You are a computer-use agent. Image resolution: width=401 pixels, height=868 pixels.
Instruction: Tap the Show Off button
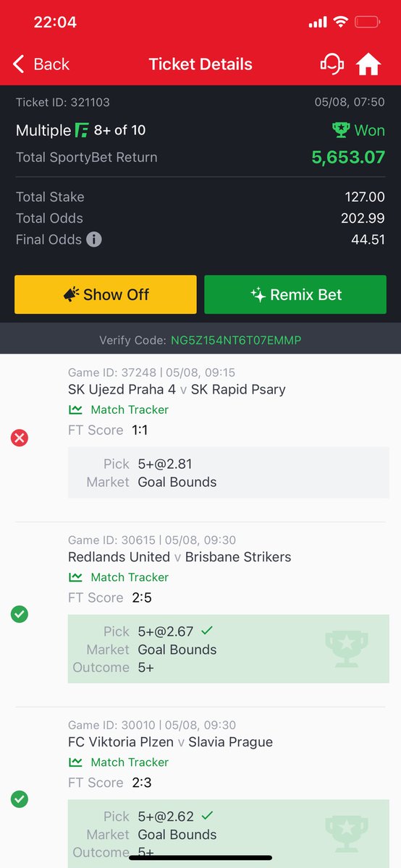coord(106,294)
